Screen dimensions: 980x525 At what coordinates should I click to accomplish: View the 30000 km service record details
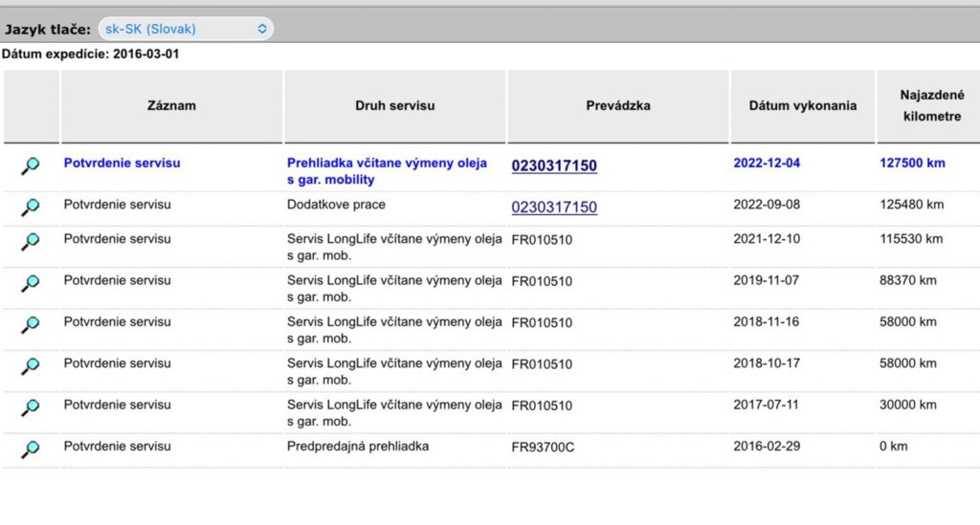coord(30,407)
